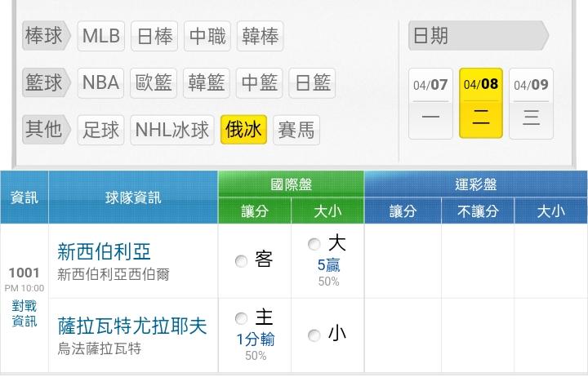This screenshot has width=588, height=386.
Task: Switch to date 04/08 Tuesday tab
Action: pyautogui.click(x=481, y=103)
